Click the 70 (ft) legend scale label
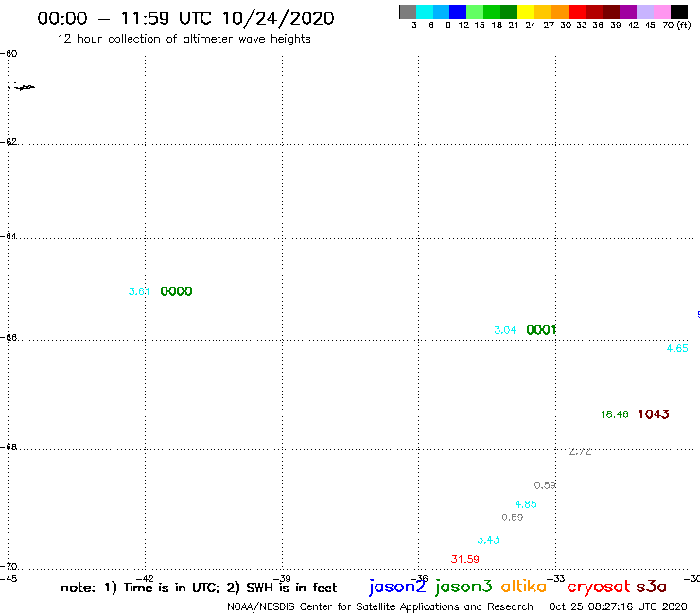 [676, 26]
